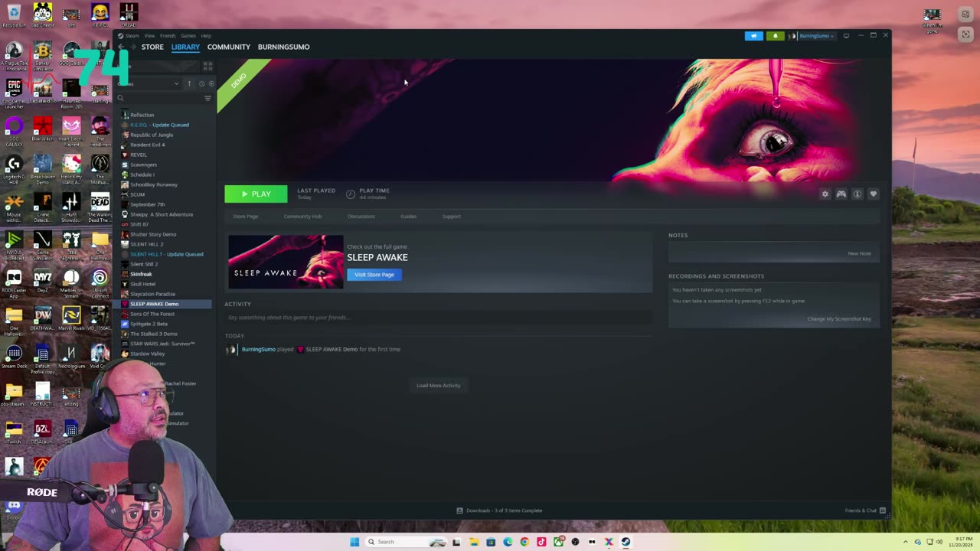Image resolution: width=980 pixels, height=551 pixels.
Task: Click Load More Activity button
Action: point(439,386)
